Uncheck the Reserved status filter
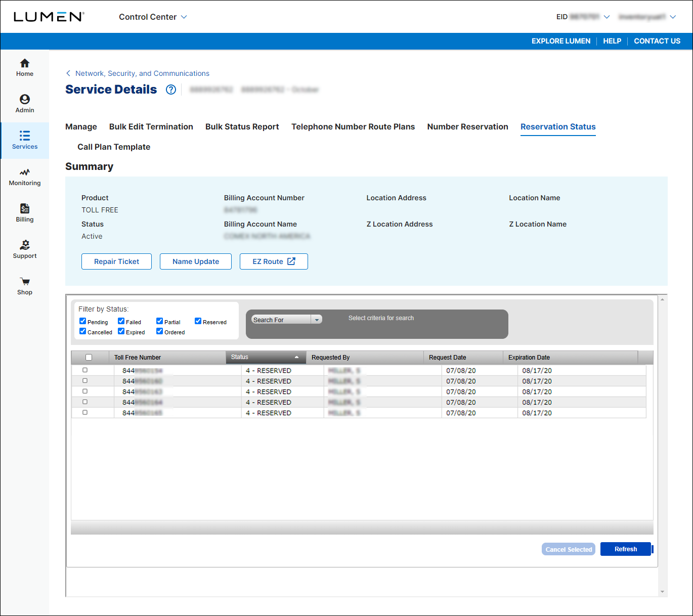The image size is (693, 616). (198, 321)
